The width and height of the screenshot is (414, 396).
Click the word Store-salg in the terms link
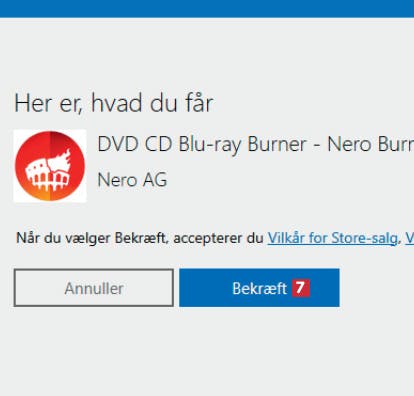[364, 238]
